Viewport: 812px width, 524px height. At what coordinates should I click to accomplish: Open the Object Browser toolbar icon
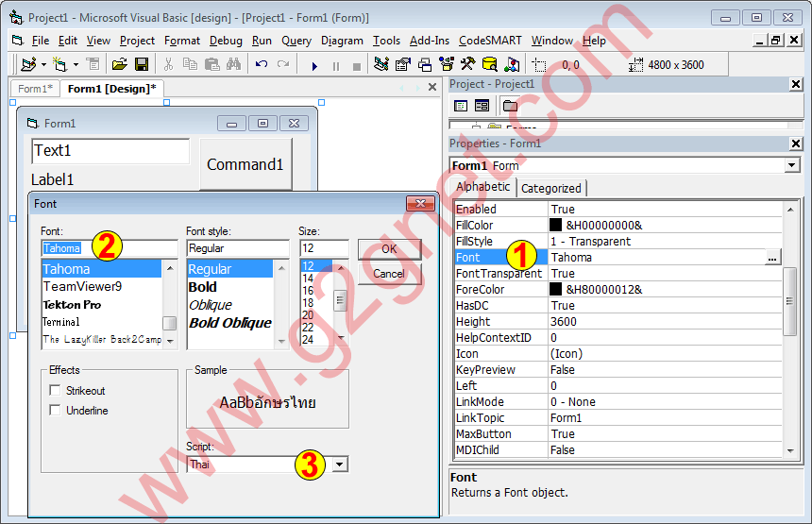point(447,65)
